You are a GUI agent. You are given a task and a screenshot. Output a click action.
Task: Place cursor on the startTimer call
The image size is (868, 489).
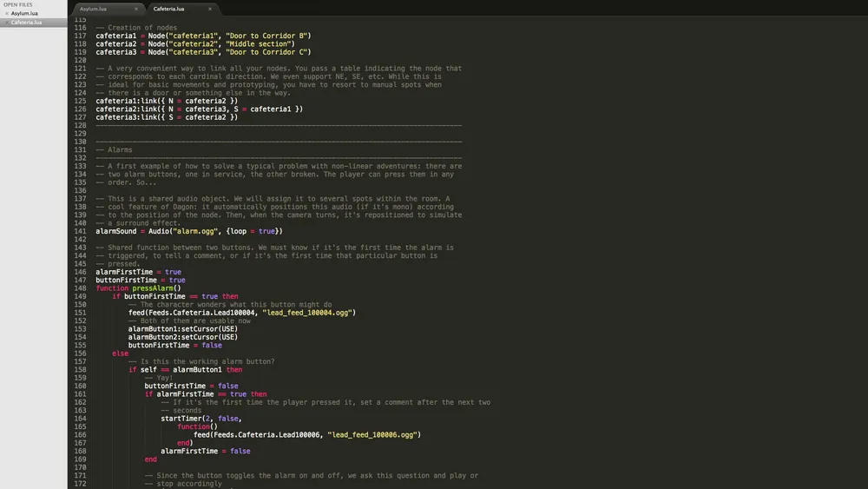point(182,419)
